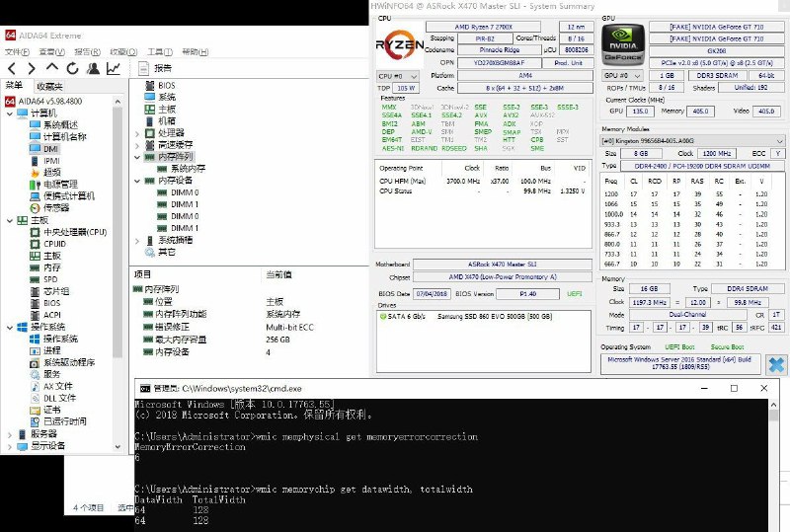Open the 查看(V) menu
Screen dimensions: 790x532
(x=52, y=52)
